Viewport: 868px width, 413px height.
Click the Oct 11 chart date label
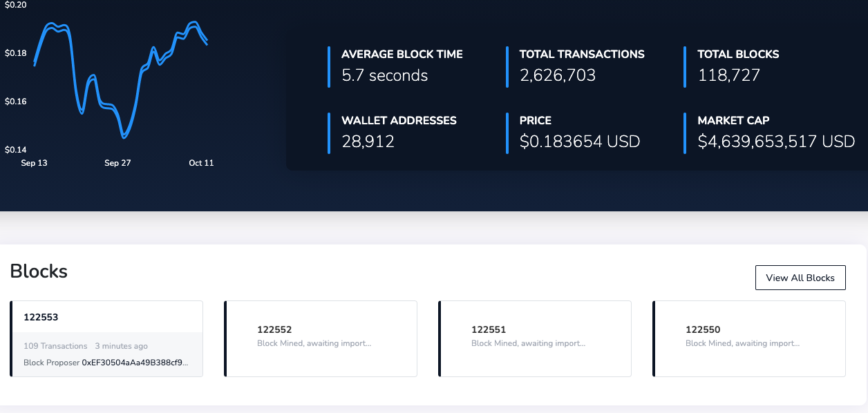(201, 163)
